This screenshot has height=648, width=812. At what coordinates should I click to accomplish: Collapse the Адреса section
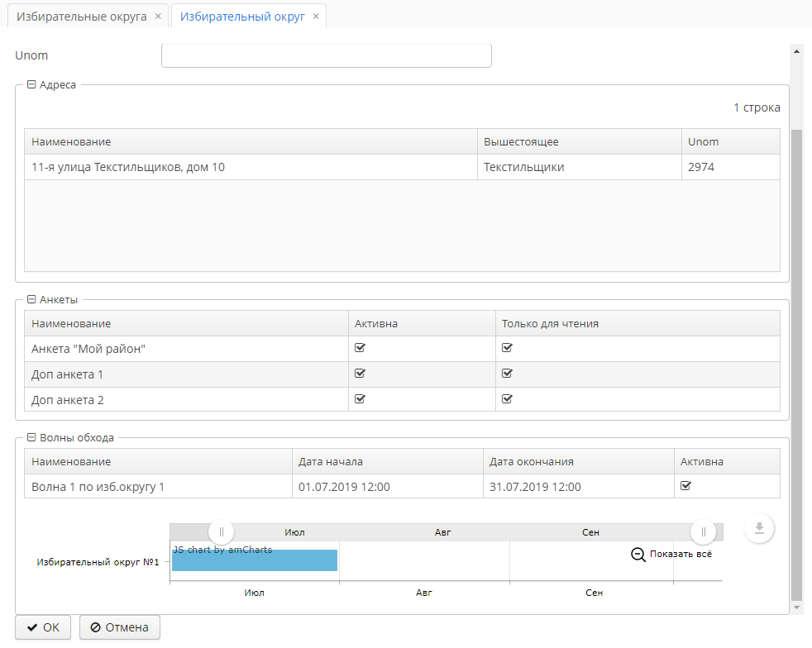[31, 84]
